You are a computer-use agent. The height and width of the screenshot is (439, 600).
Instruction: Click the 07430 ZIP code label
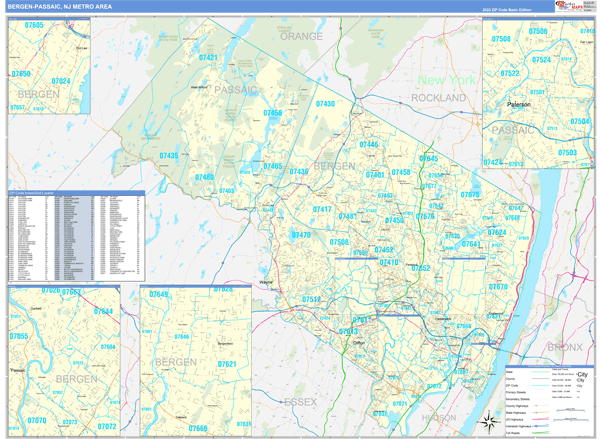click(325, 104)
